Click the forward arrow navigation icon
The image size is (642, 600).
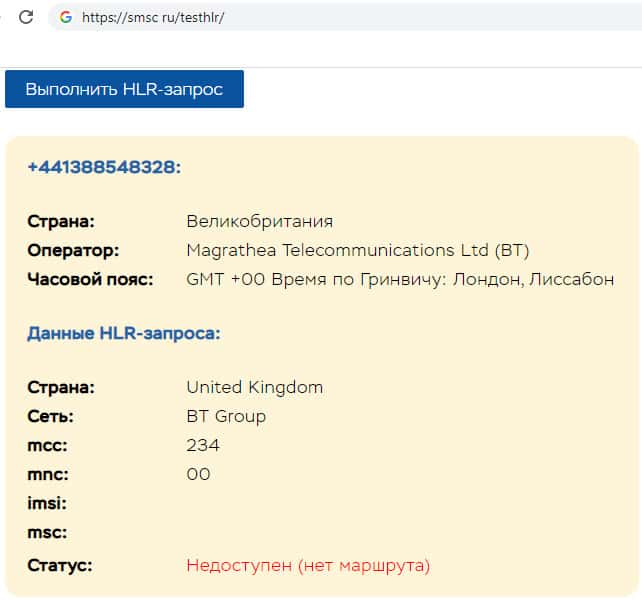click(x=3, y=17)
